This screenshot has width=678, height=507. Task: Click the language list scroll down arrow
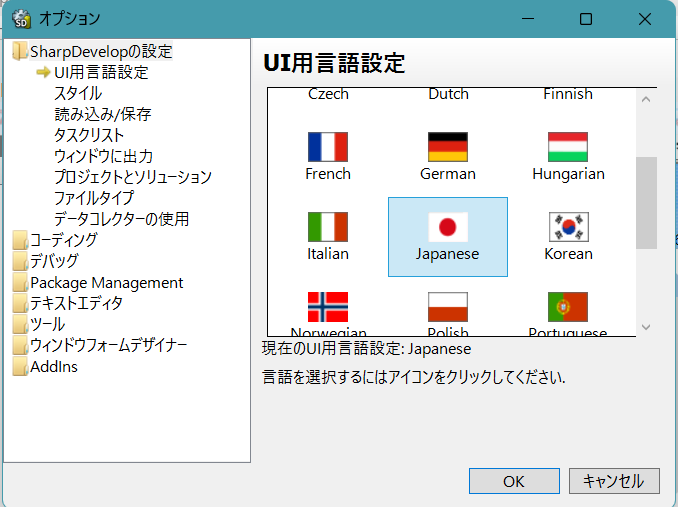(646, 327)
